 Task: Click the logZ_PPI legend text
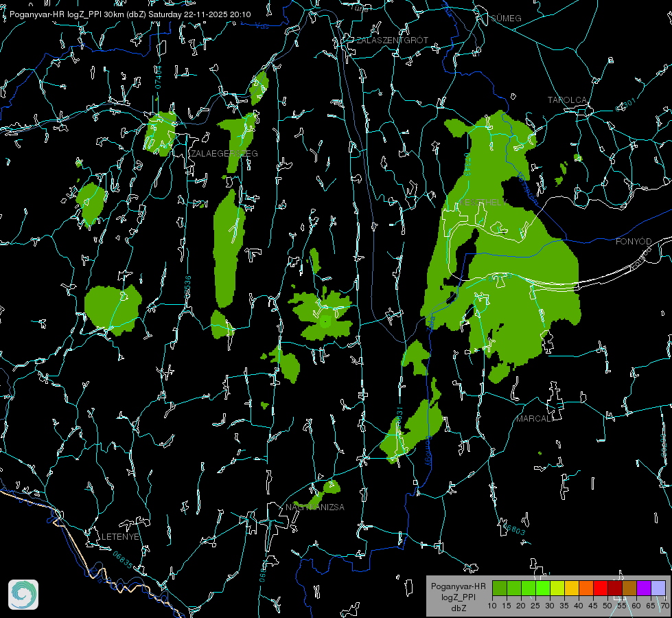click(x=458, y=597)
